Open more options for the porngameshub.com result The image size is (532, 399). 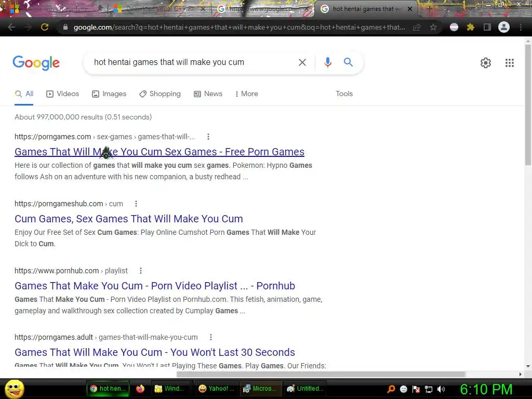click(136, 204)
